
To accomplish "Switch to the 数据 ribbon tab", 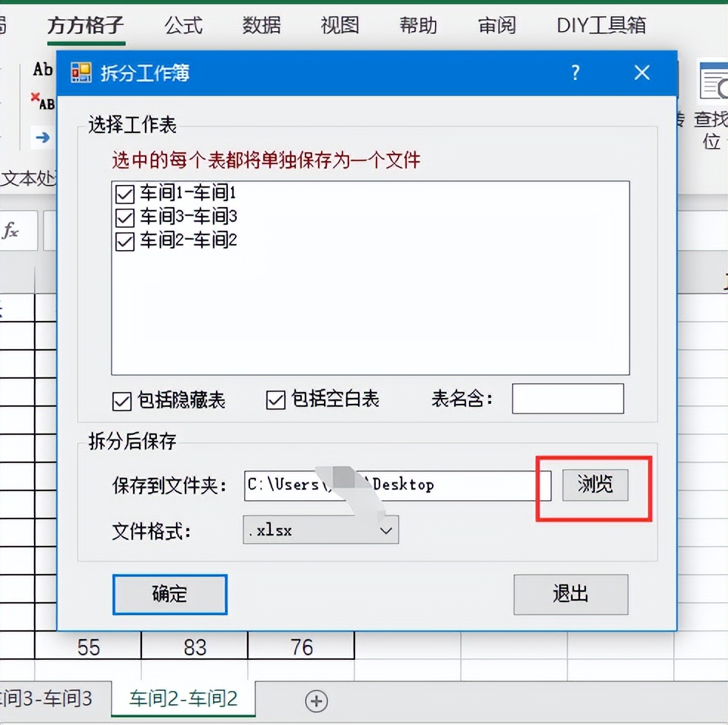I will pyautogui.click(x=260, y=25).
